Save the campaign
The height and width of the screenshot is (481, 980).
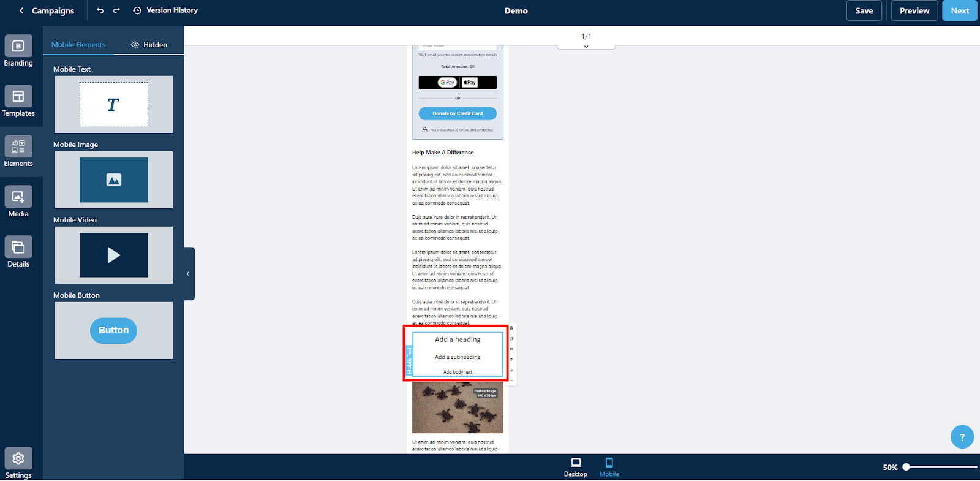click(864, 10)
